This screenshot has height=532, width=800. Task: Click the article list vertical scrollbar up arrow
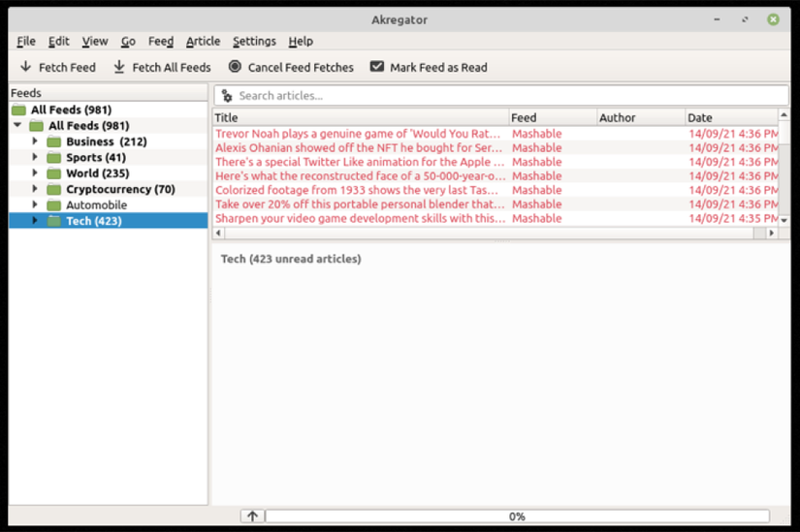coord(784,115)
